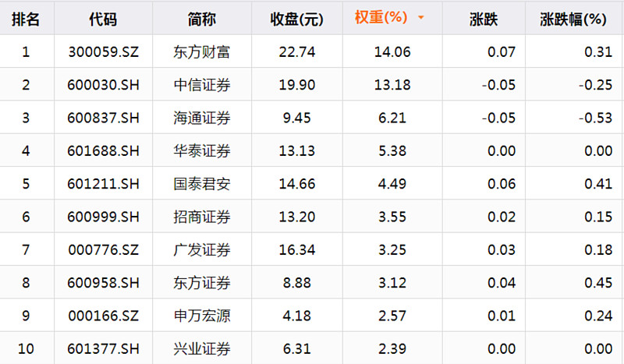Click change value 0.06 for 国泰君安
Image resolution: width=624 pixels, height=364 pixels.
(x=502, y=184)
